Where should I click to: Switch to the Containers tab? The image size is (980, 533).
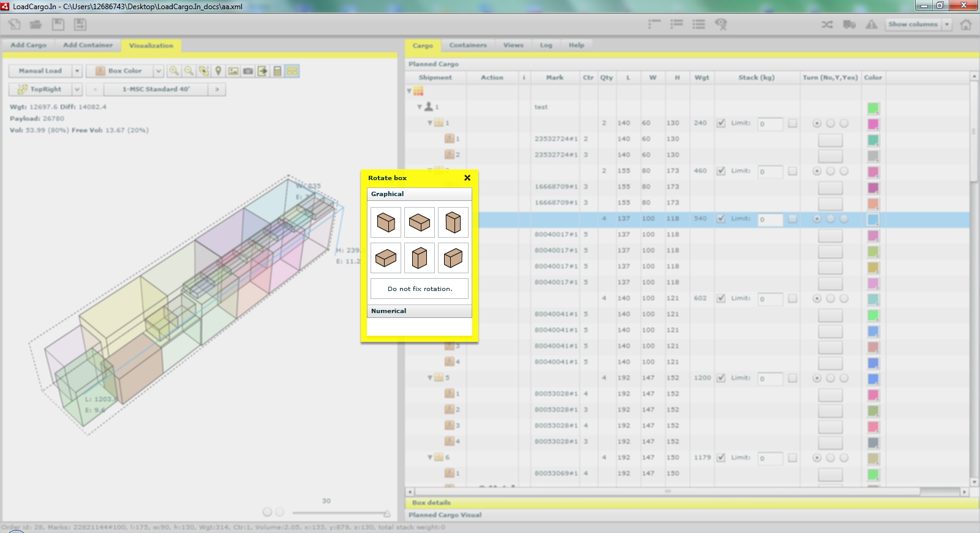(467, 45)
